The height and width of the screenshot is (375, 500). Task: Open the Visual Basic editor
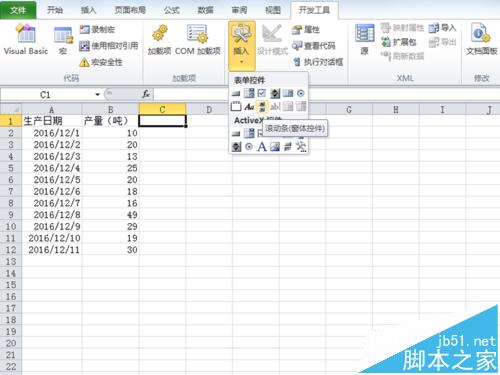click(26, 39)
